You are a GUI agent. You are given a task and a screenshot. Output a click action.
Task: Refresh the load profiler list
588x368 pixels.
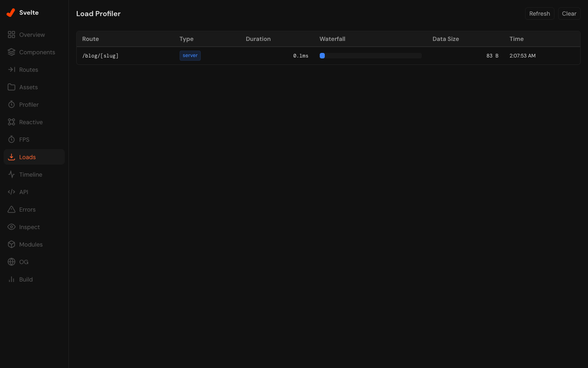tap(539, 14)
